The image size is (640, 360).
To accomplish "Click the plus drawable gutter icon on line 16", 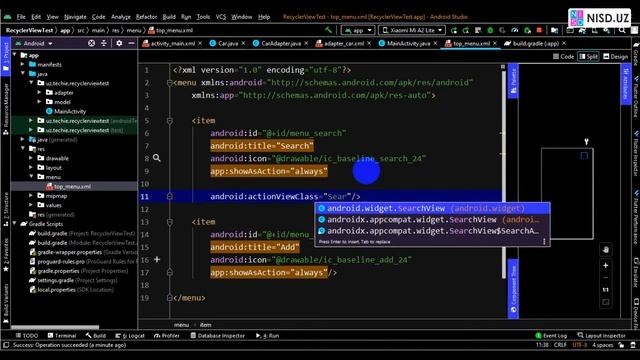I will pos(157,259).
